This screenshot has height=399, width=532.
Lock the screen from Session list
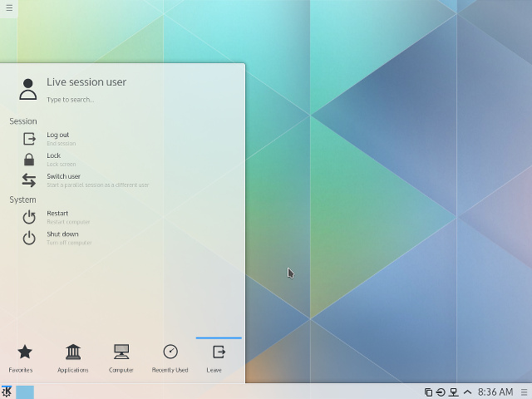tap(54, 159)
